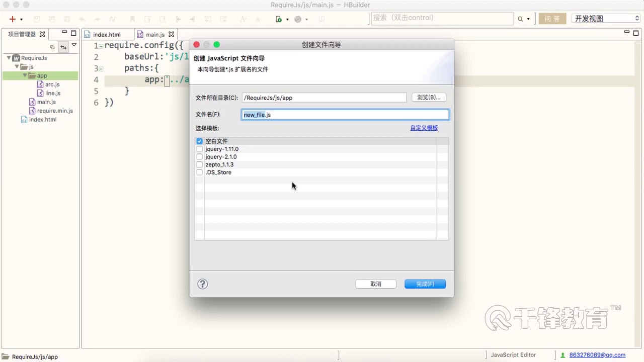Open dropdown arrow next to the grey round icon
Image resolution: width=644 pixels, height=362 pixels.
(306, 20)
